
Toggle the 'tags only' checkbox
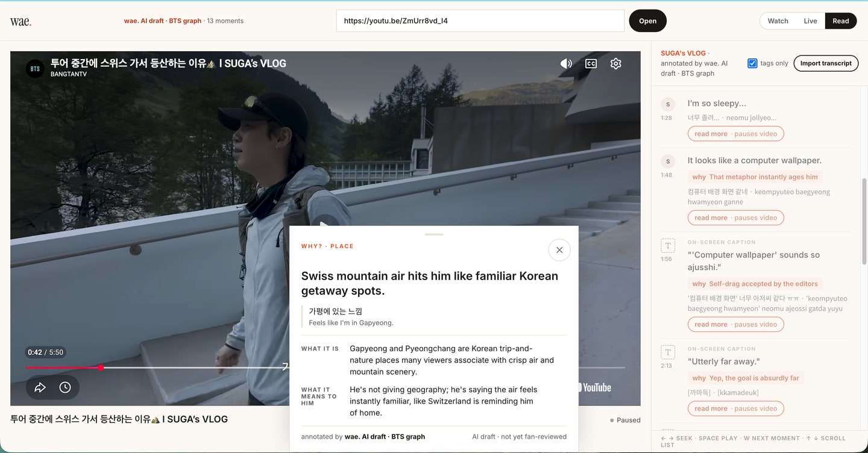pyautogui.click(x=752, y=63)
